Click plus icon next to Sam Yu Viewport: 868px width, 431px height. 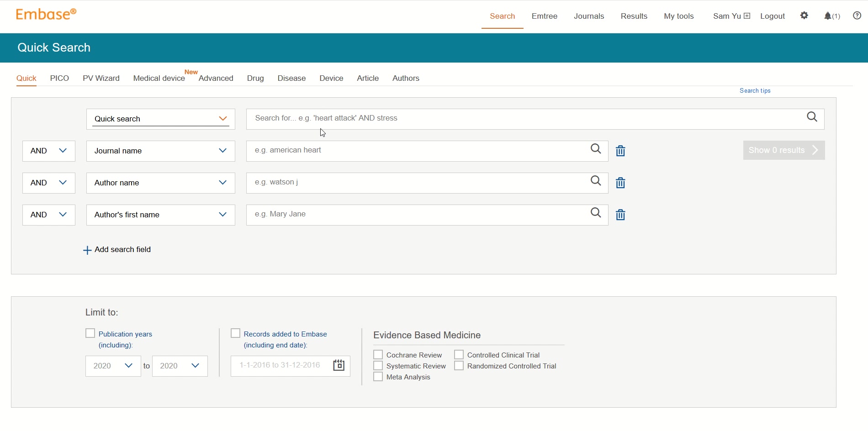click(x=747, y=16)
